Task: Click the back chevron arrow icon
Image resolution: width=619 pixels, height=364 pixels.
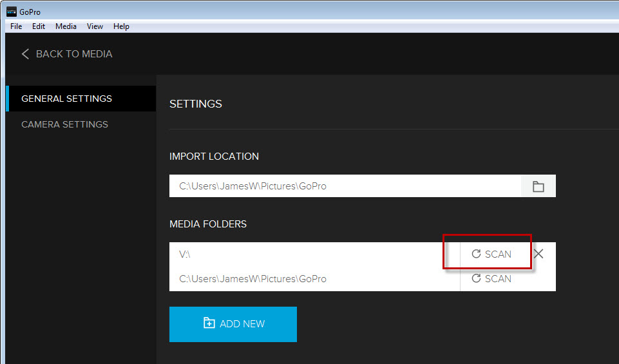Action: 25,54
